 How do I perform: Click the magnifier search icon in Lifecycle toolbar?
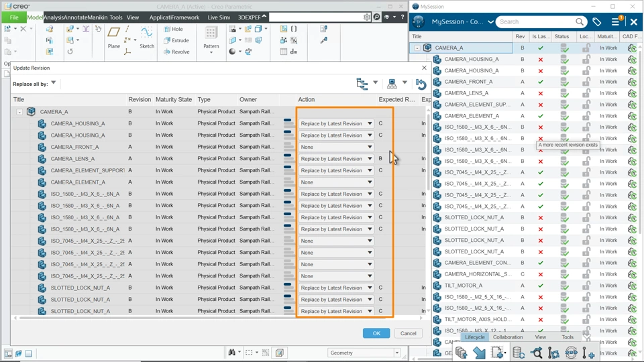tap(537, 353)
